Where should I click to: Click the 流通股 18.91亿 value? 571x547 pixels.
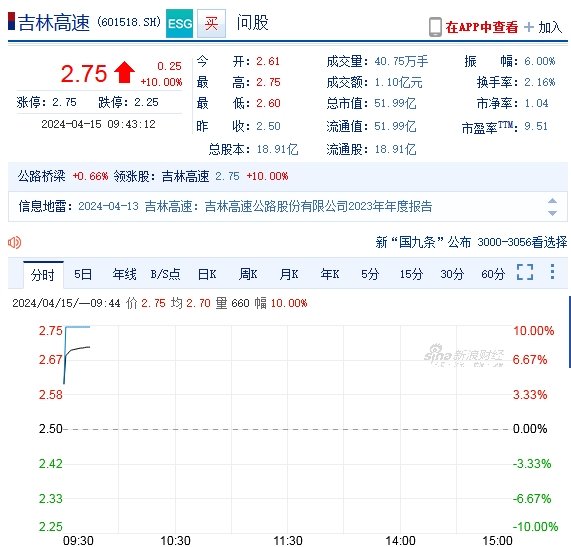(x=395, y=149)
